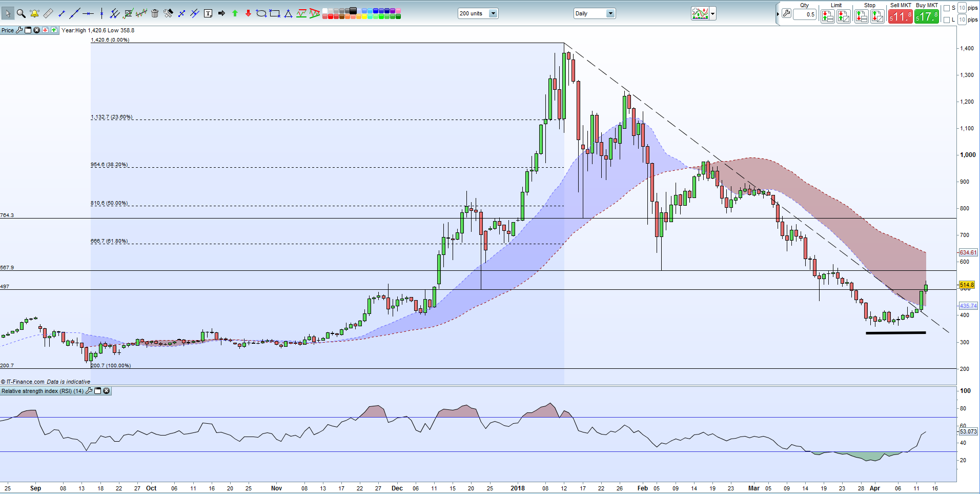Select the line segment drawing tool

(62, 14)
